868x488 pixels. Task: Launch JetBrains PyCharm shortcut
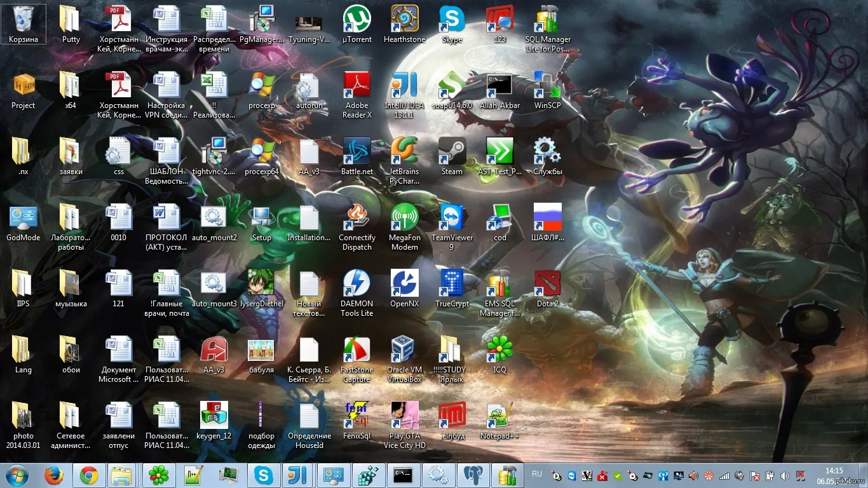point(405,161)
